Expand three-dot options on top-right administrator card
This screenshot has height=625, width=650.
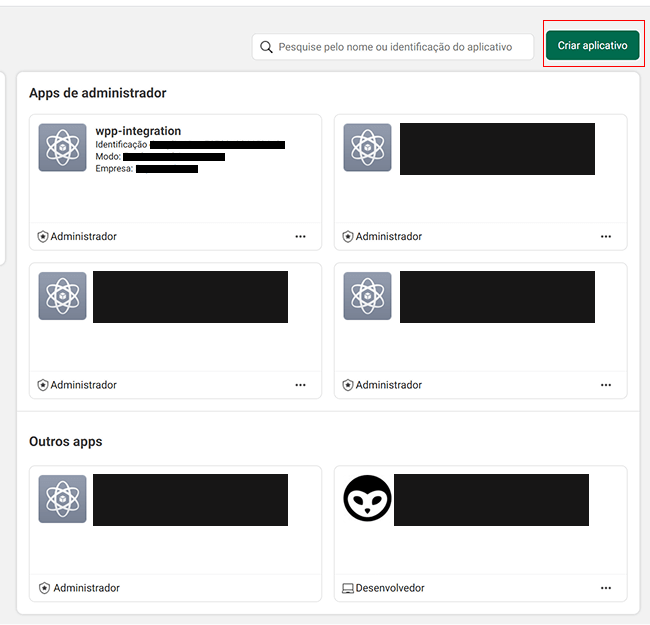(605, 237)
